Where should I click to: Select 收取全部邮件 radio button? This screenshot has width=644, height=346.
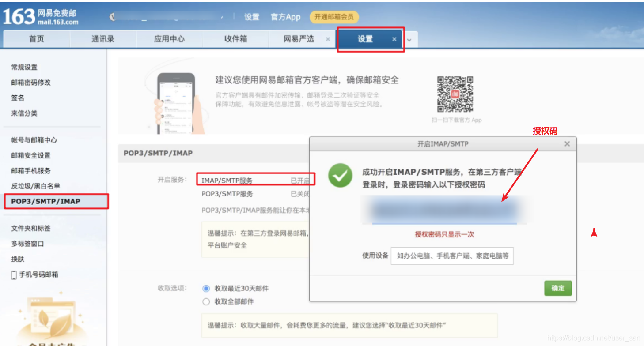pos(206,302)
